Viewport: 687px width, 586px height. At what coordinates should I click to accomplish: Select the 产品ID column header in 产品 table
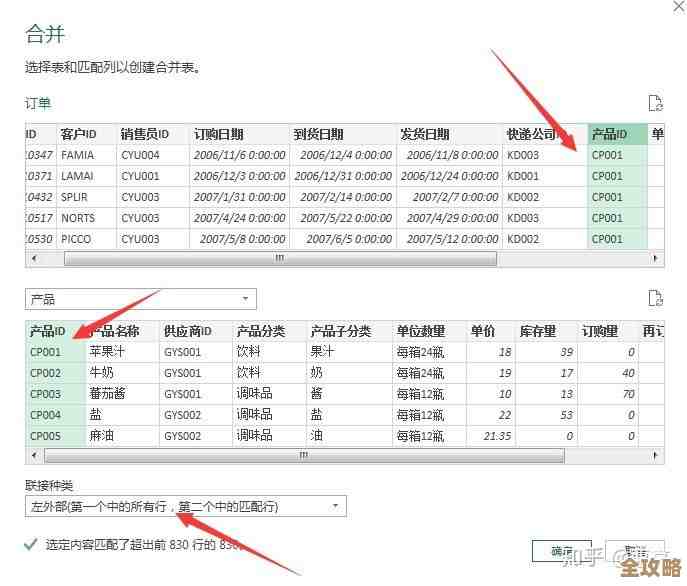(x=55, y=331)
